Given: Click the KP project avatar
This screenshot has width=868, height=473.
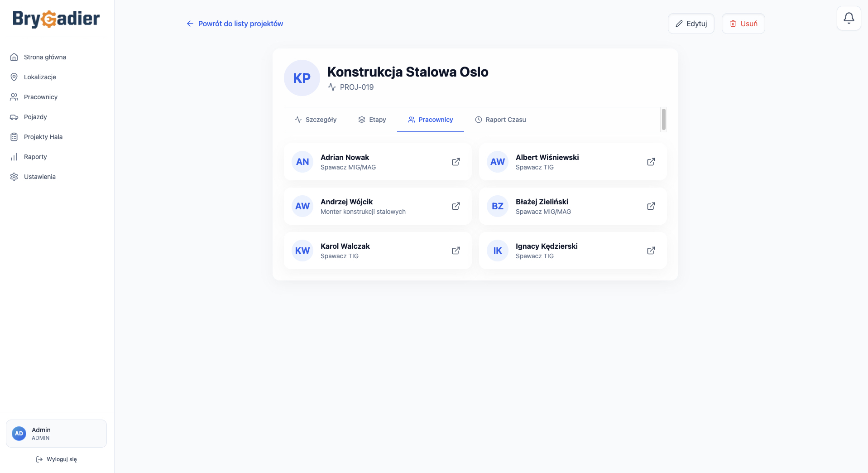Looking at the screenshot, I should tap(302, 78).
